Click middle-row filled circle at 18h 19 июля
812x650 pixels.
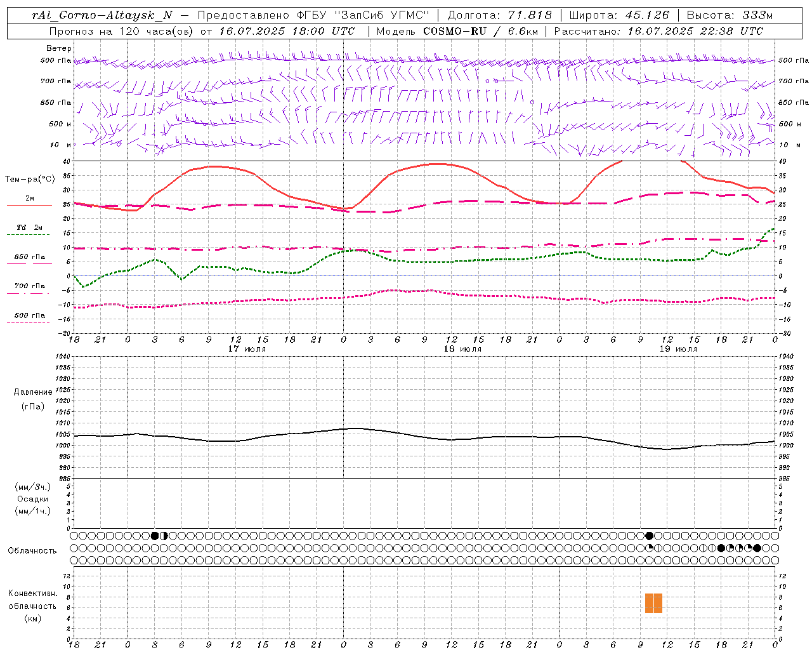721,548
